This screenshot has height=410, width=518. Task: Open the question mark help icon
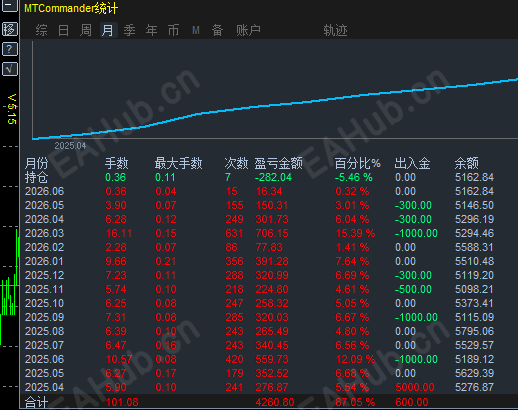pos(10,49)
